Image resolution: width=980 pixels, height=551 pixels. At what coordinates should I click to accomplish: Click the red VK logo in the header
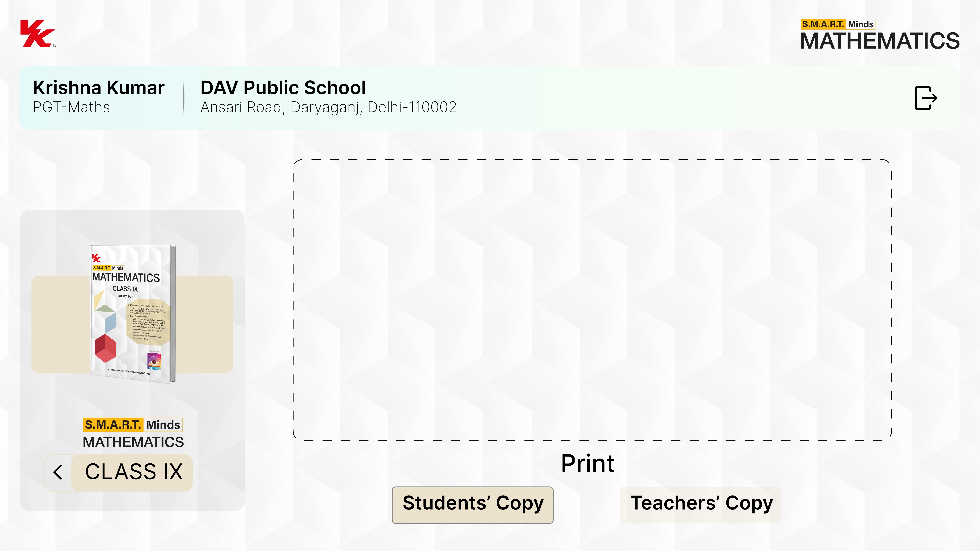[x=37, y=34]
